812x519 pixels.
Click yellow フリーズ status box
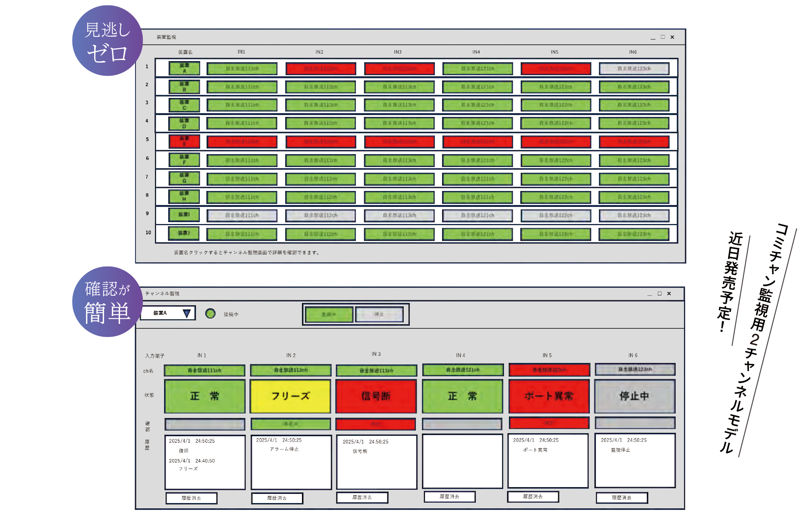291,396
